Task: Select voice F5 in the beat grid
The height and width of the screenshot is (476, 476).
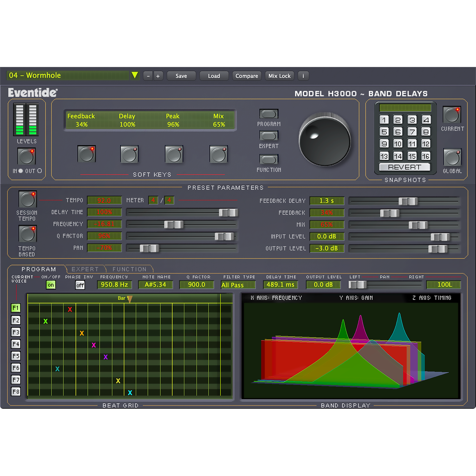Action: pyautogui.click(x=16, y=356)
